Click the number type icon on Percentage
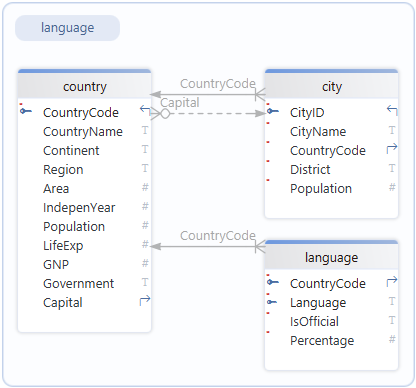 392,339
